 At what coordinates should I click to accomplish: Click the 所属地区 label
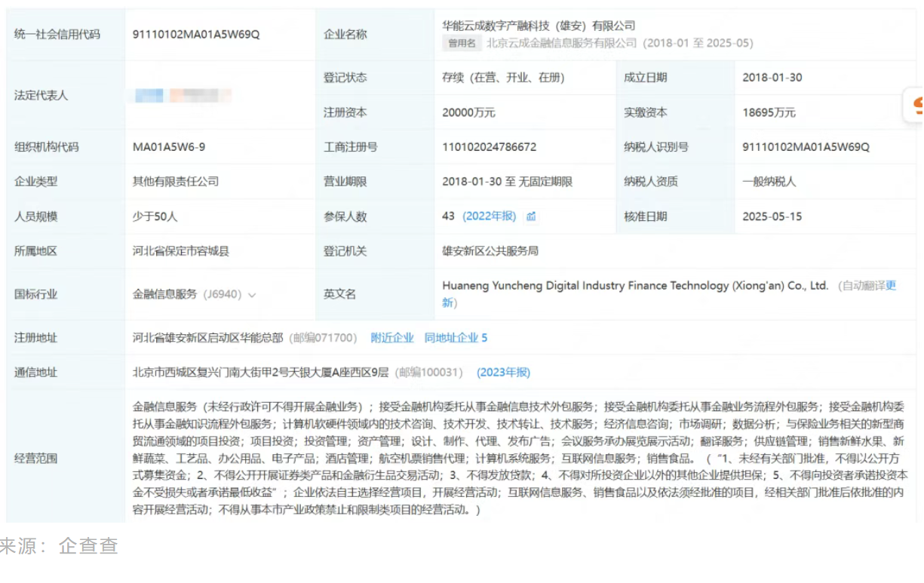[35, 251]
